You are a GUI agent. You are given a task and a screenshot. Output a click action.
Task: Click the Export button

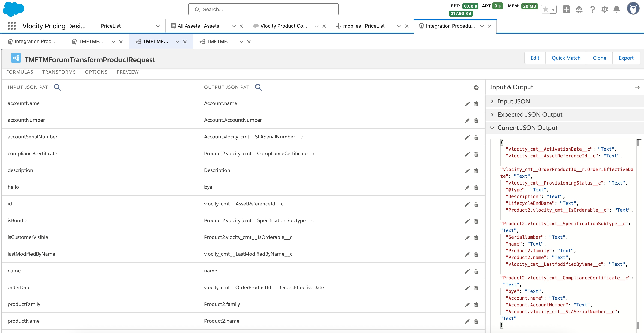coord(626,58)
